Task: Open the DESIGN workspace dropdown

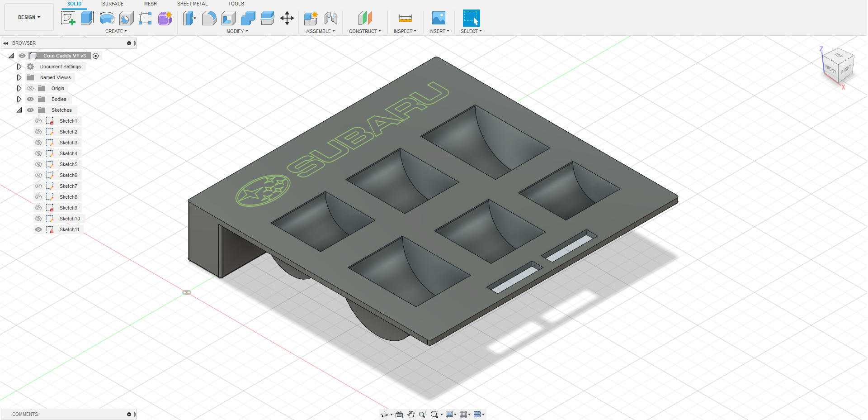Action: point(29,17)
